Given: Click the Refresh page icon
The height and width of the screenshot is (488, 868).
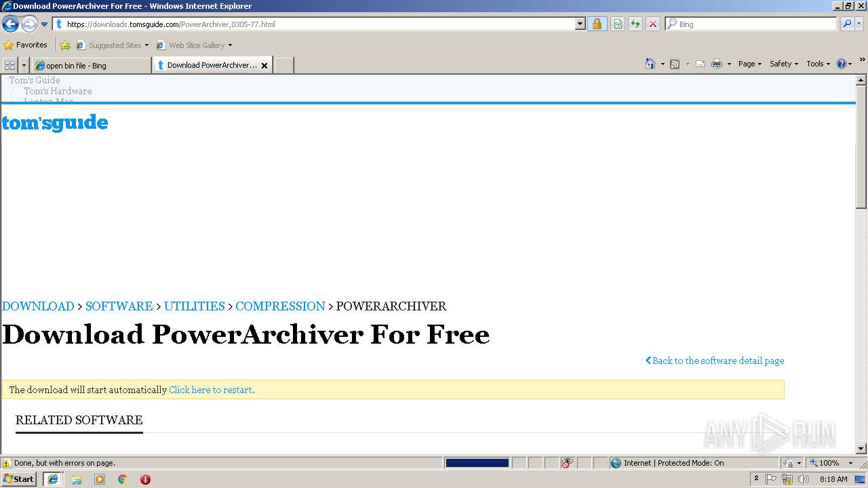Looking at the screenshot, I should 635,24.
